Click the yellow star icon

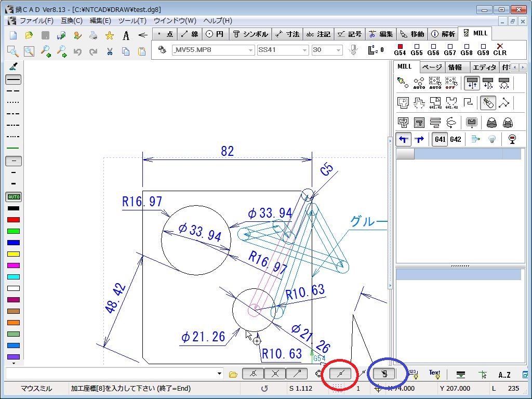109,35
